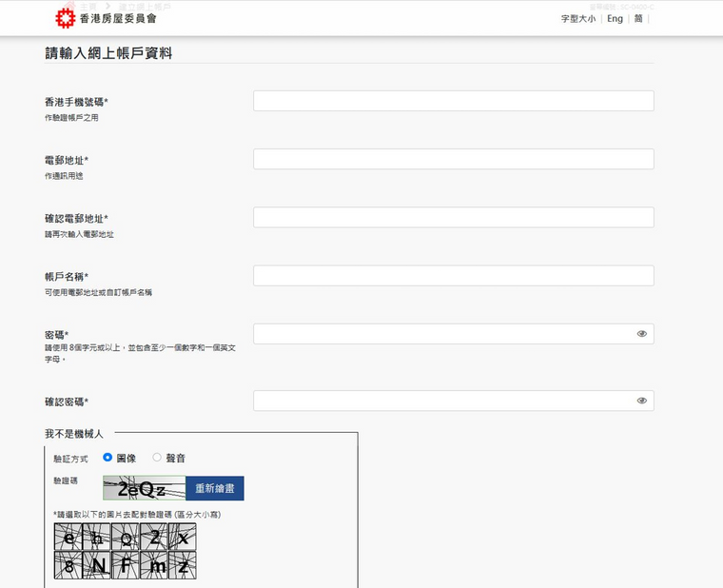This screenshot has height=588, width=723.
Task: Focus the 帳戶名稱 input field
Action: point(453,276)
